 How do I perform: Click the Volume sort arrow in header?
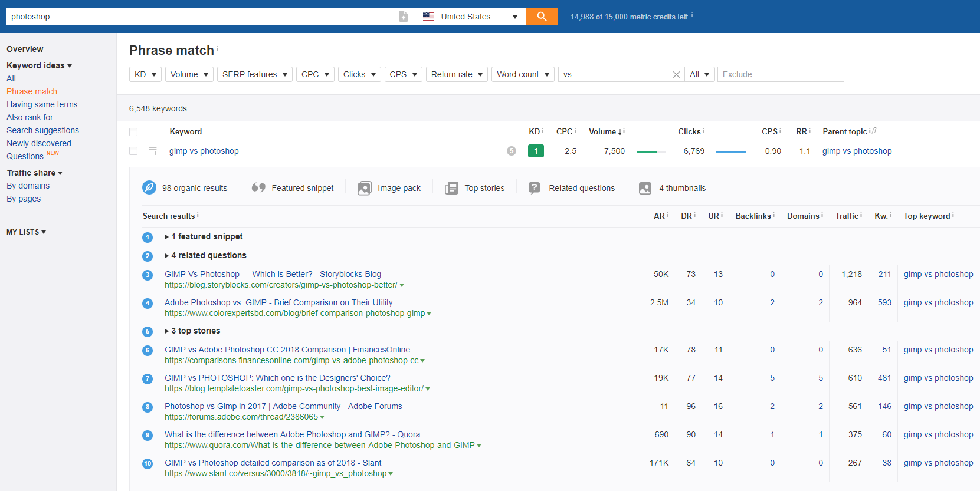coord(620,132)
